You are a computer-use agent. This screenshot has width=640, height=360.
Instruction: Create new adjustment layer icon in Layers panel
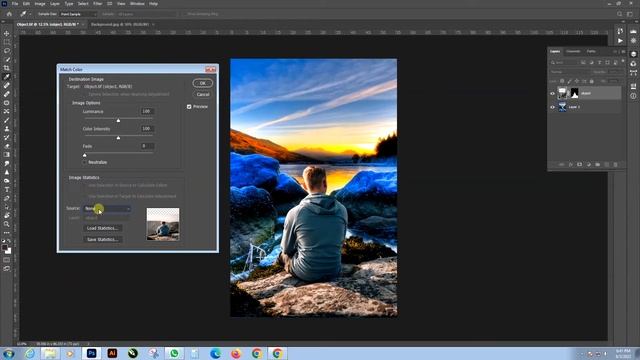pyautogui.click(x=588, y=164)
